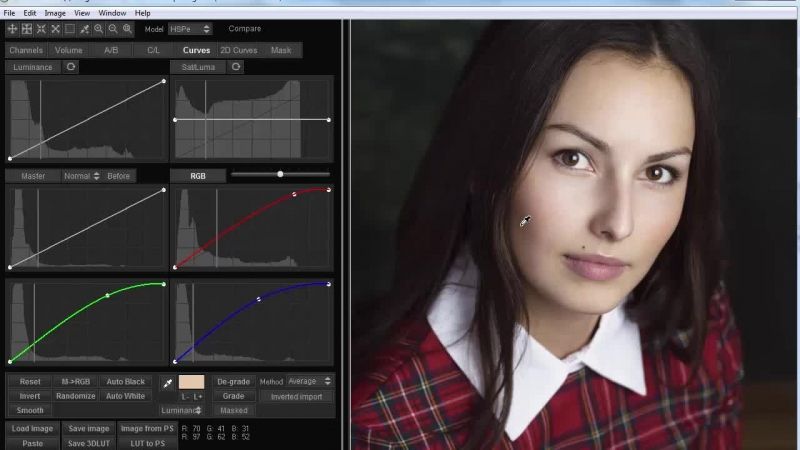The width and height of the screenshot is (800, 450).
Task: Open the Luminance dropdown below the swatch
Action: pos(181,410)
